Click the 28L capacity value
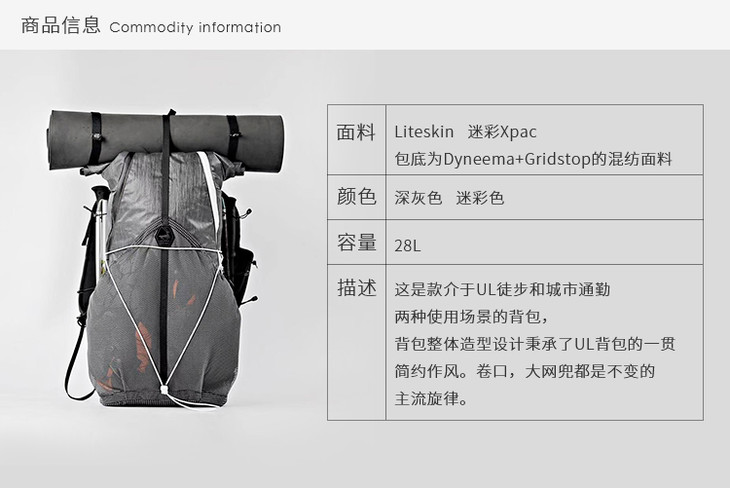Image resolution: width=730 pixels, height=488 pixels. point(407,245)
